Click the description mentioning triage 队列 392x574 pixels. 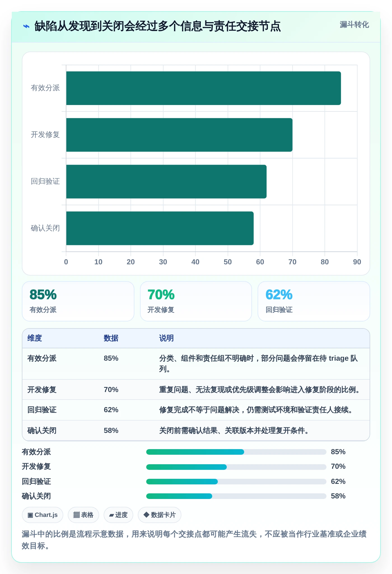[x=258, y=363]
